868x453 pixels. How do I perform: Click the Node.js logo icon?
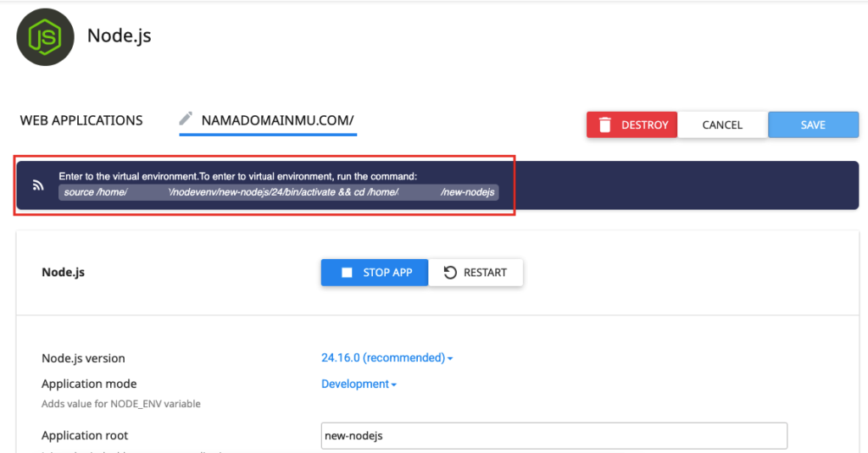point(46,37)
